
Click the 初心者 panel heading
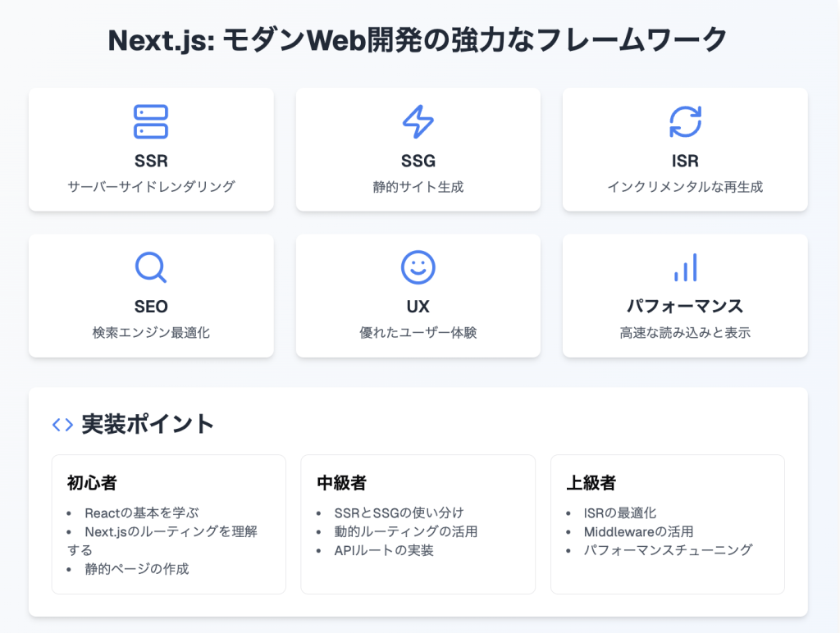pos(92,483)
